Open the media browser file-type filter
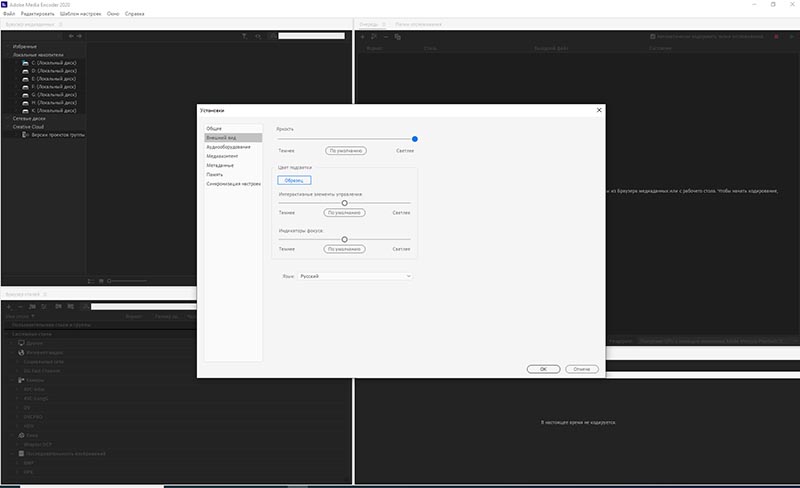Viewport: 800px width, 488px height. point(244,36)
